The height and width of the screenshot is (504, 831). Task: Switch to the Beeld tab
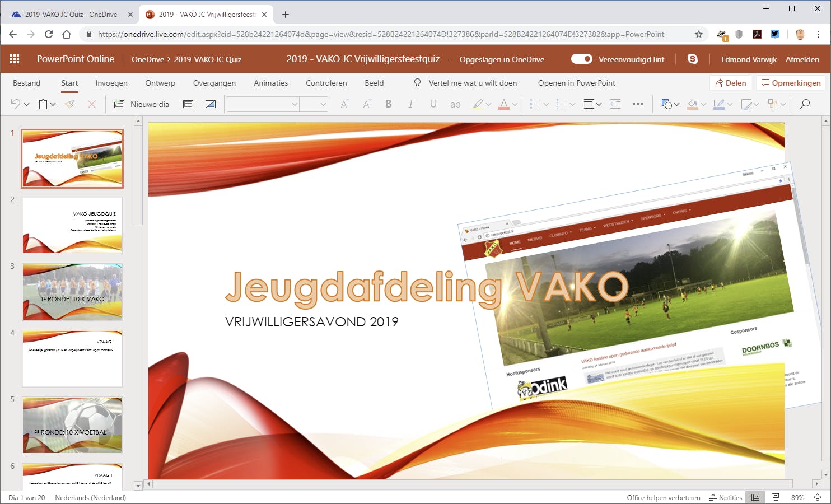click(x=374, y=83)
